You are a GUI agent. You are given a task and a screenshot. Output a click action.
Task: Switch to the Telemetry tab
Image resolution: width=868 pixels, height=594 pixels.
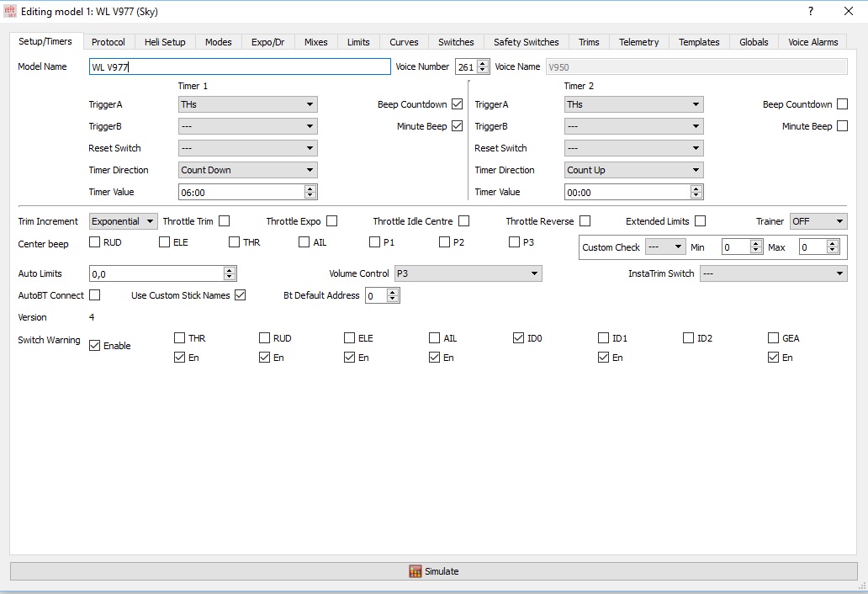pyautogui.click(x=639, y=42)
